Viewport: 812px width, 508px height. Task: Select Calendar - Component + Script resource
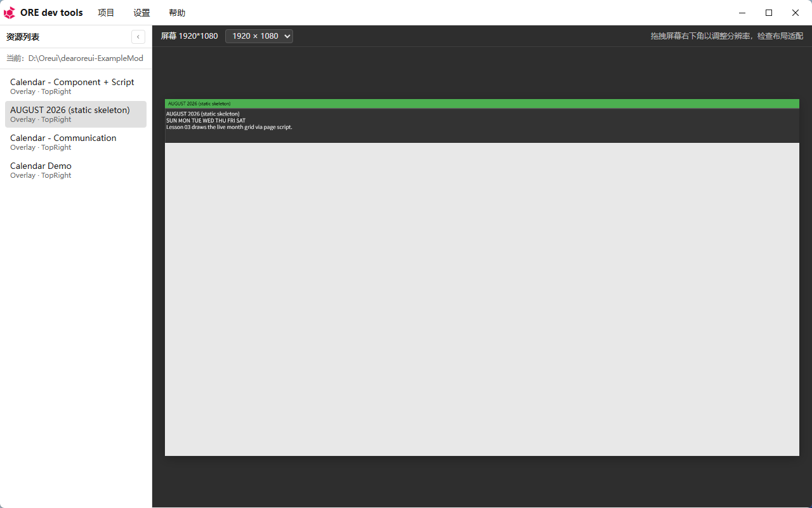75,86
